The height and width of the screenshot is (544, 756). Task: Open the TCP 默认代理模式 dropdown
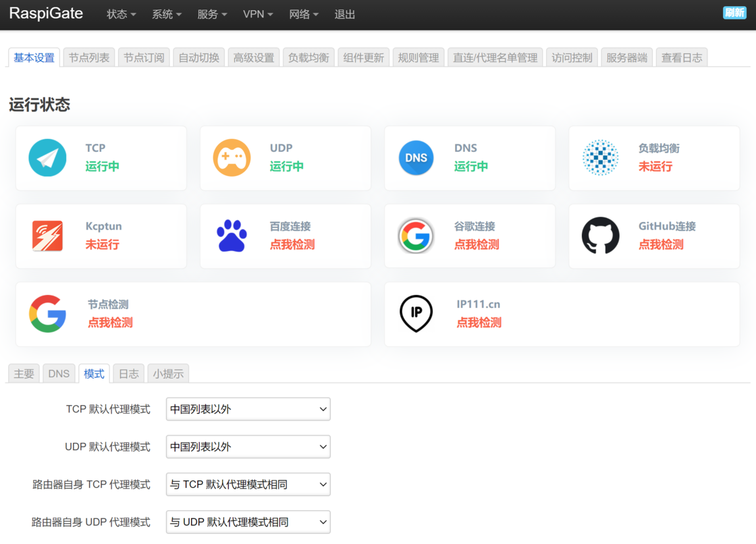248,409
